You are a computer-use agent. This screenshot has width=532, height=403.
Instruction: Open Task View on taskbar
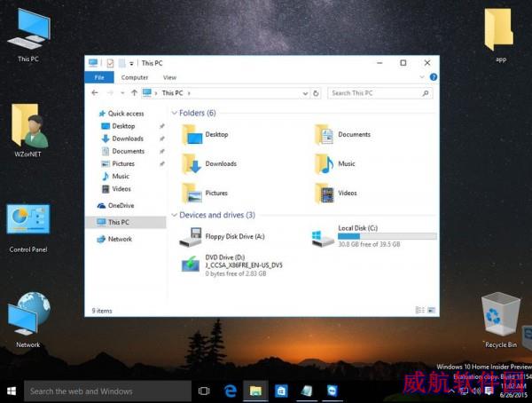tap(204, 391)
